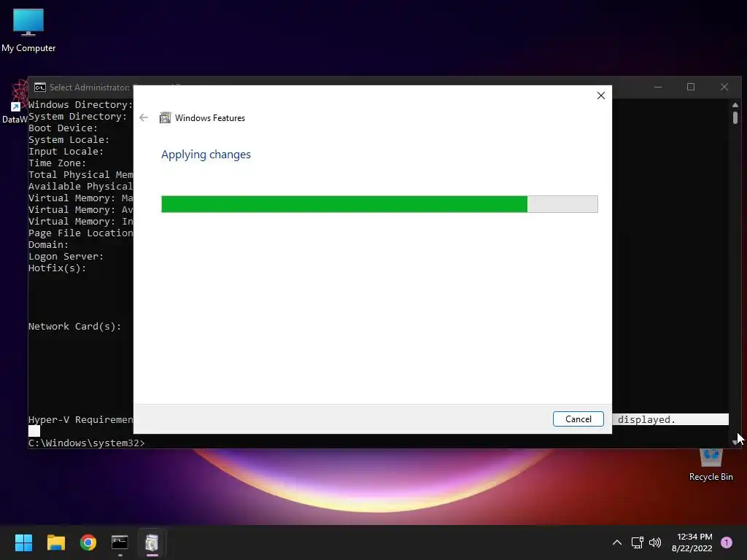This screenshot has height=560, width=747.
Task: Switch to Command Prompt in the taskbar
Action: (120, 542)
